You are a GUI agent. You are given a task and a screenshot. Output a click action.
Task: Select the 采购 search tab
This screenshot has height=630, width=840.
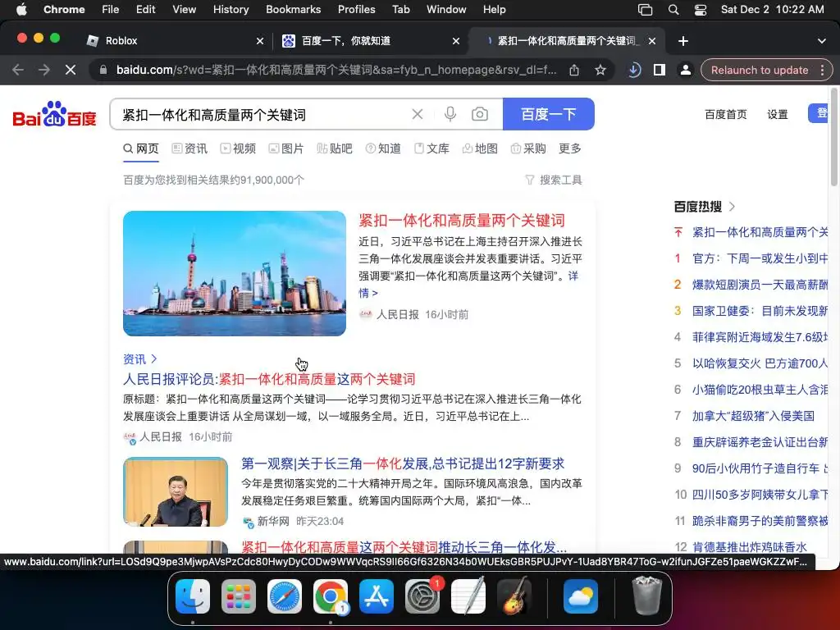(528, 148)
